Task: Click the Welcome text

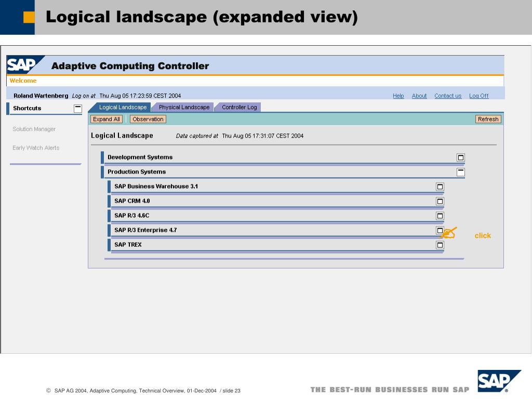Action: click(23, 81)
